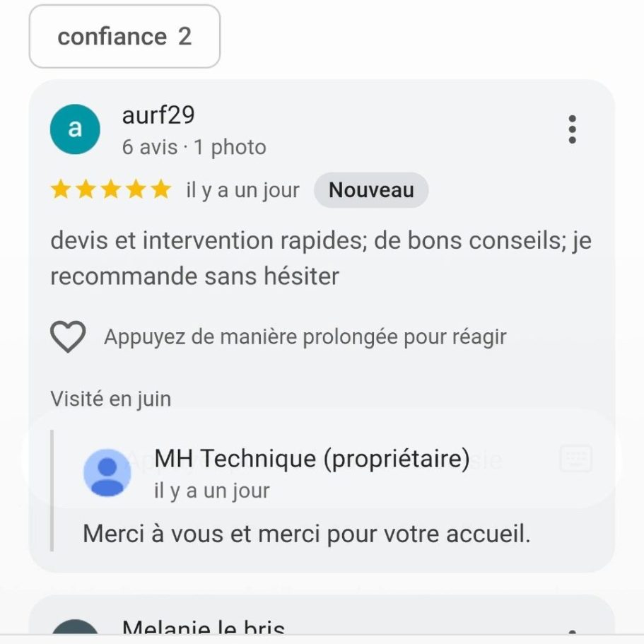Click "recommande sans hésiter" in the review
Viewport: 644px width, 644px height.
pos(194,276)
